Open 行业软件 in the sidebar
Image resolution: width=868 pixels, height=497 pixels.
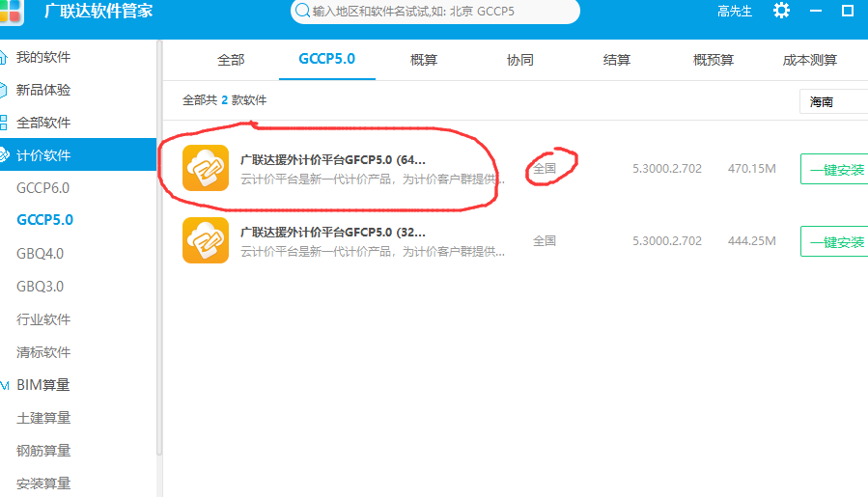pyautogui.click(x=43, y=319)
